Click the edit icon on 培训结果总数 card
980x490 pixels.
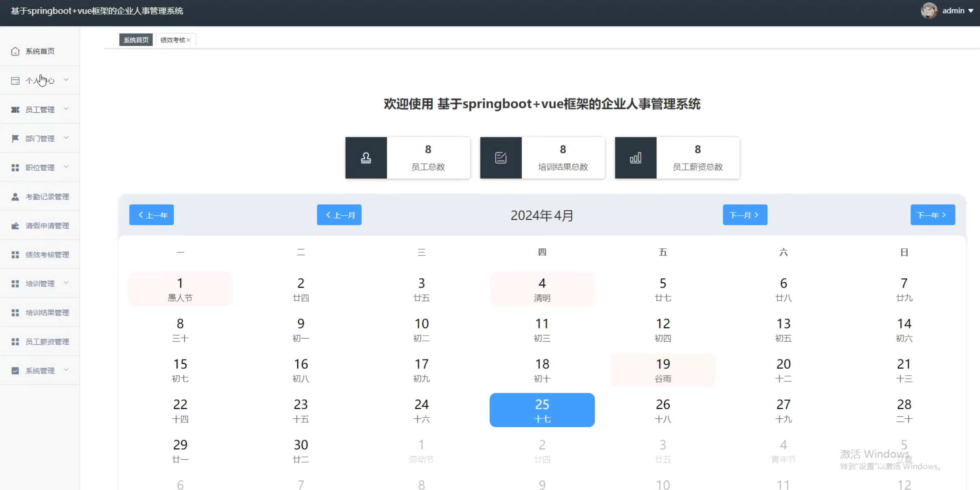(x=501, y=158)
